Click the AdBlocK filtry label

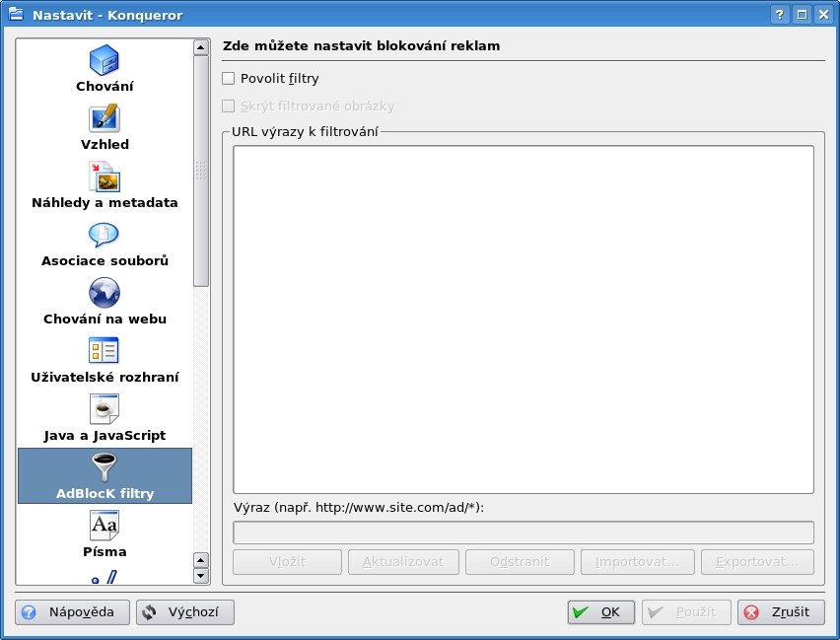tap(105, 494)
